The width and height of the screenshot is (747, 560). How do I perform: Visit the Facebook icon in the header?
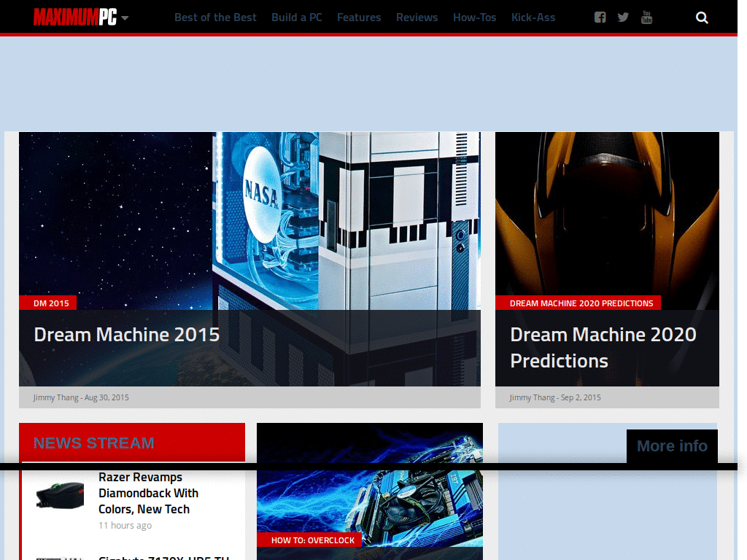(600, 17)
